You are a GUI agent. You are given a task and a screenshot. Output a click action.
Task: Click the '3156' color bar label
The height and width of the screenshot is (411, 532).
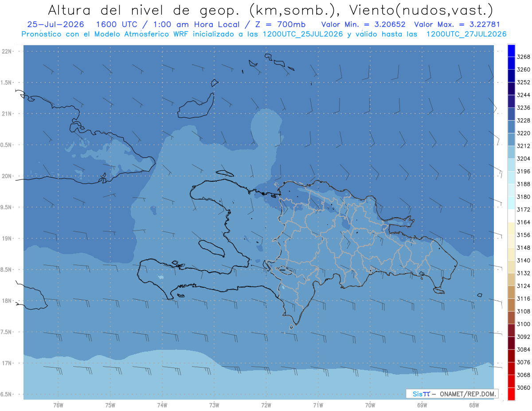click(x=524, y=235)
